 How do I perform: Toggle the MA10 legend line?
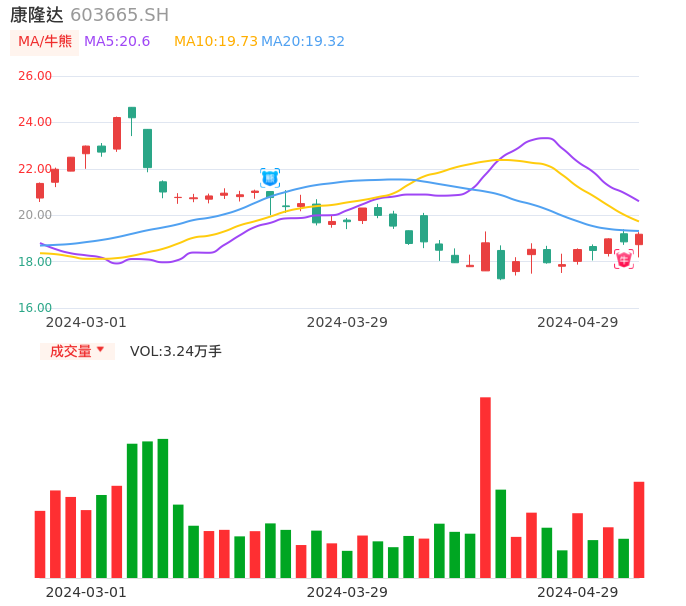(216, 42)
